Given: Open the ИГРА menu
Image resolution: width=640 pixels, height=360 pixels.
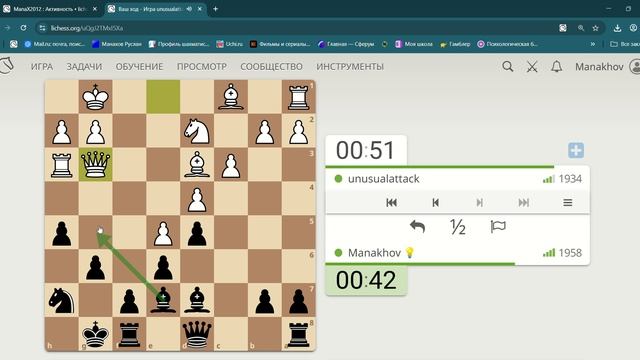Looking at the screenshot, I should [42, 67].
